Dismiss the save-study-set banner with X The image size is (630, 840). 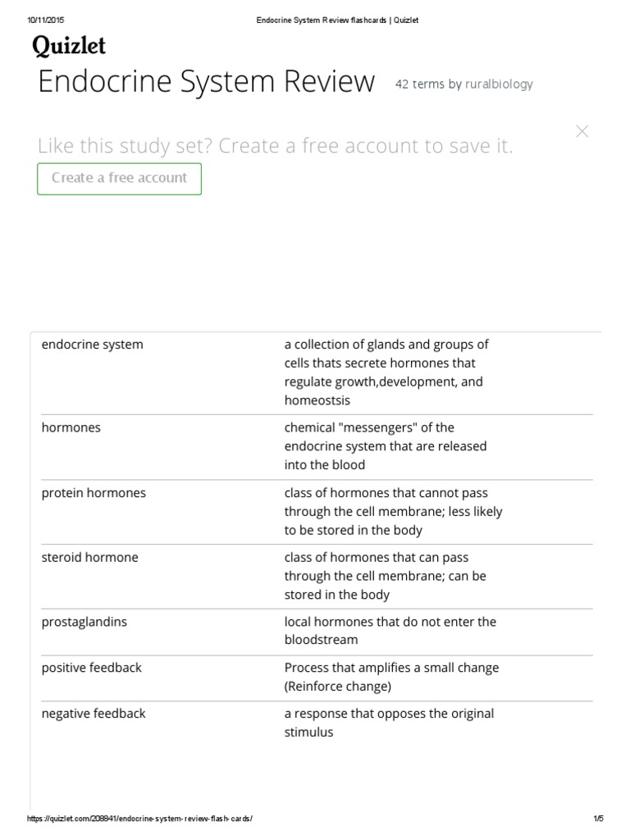coord(582,131)
